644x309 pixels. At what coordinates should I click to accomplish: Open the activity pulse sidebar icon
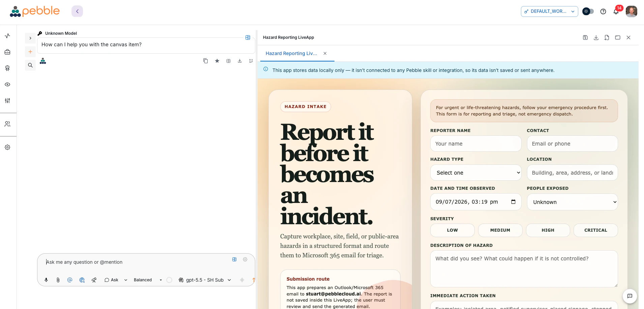(x=7, y=36)
